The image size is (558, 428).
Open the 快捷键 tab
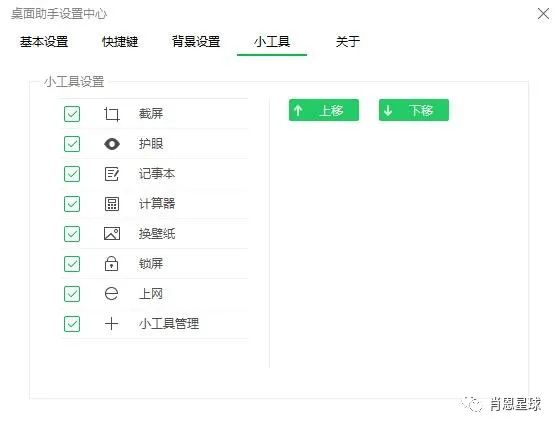pyautogui.click(x=120, y=42)
